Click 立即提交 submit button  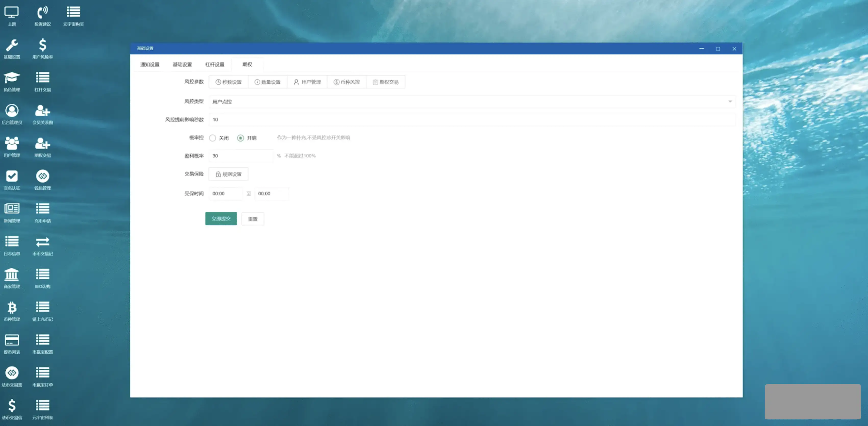point(221,219)
